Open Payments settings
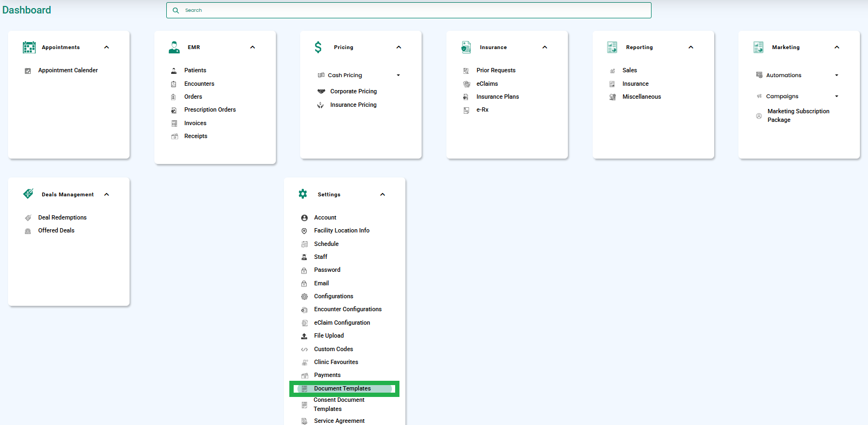The width and height of the screenshot is (868, 425). click(x=328, y=375)
